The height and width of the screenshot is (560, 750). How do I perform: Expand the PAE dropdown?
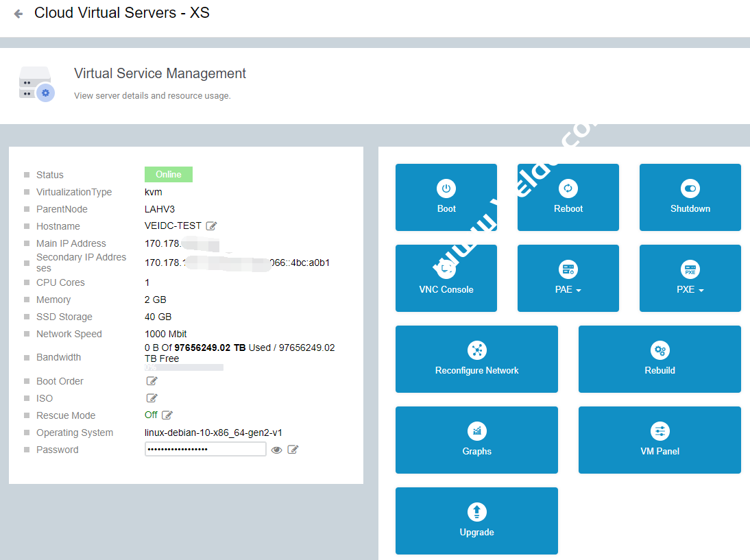(x=568, y=278)
